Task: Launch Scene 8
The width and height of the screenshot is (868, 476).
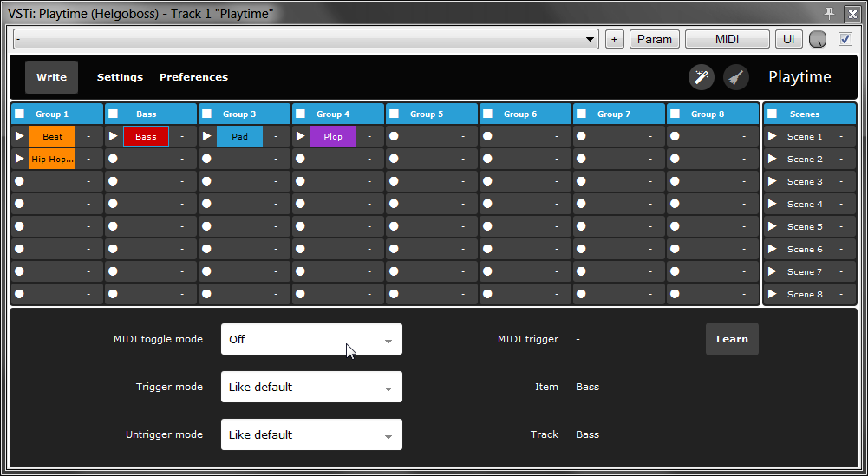Action: point(773,294)
